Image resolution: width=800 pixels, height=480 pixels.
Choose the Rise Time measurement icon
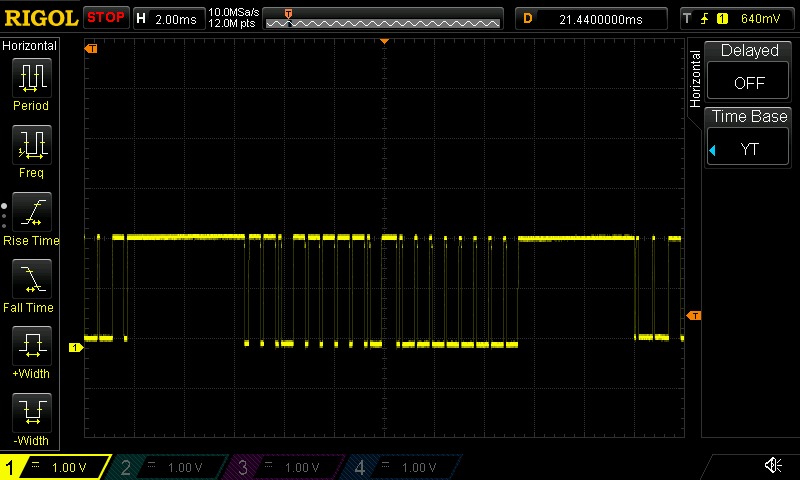[30, 212]
